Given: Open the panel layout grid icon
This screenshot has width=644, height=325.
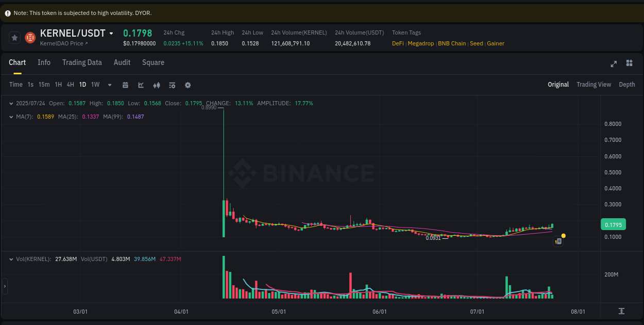Looking at the screenshot, I should pyautogui.click(x=629, y=63).
